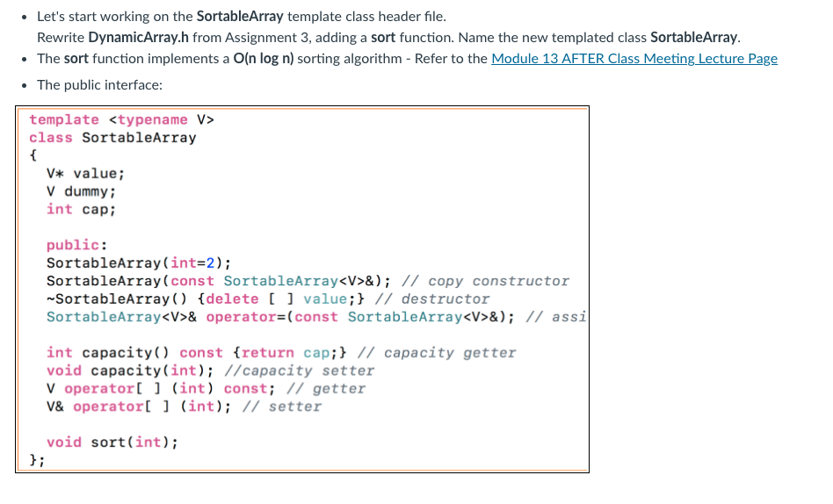This screenshot has width=833, height=504.
Task: Click the 'class SortableArray' code line
Action: click(112, 138)
